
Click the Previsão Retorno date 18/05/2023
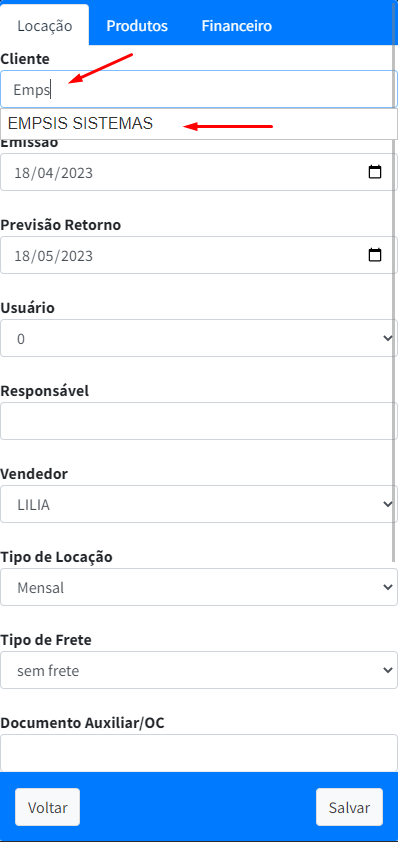(54, 256)
